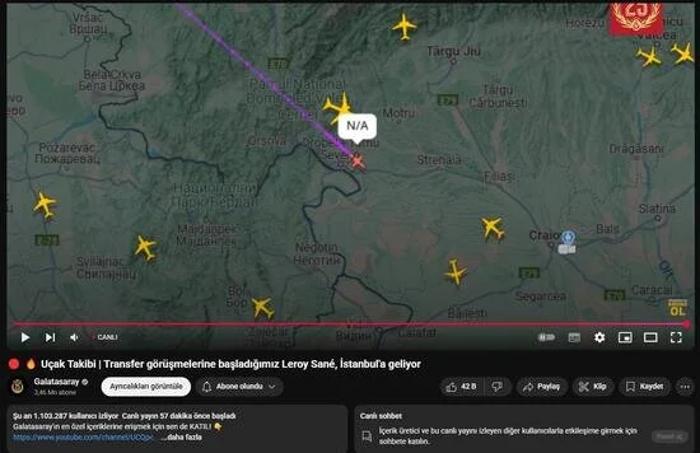Open the youtube.com channel link in description
The height and width of the screenshot is (453, 700).
click(83, 437)
